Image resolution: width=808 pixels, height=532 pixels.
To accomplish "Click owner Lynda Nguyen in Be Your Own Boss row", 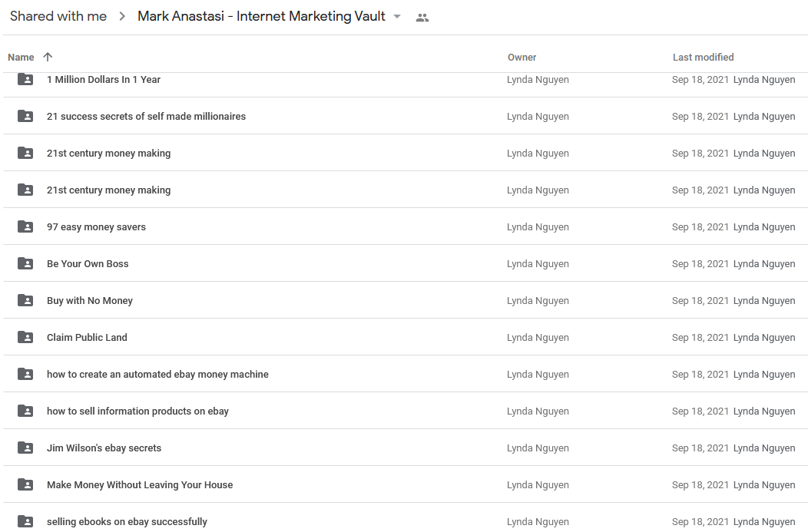I will (x=538, y=263).
